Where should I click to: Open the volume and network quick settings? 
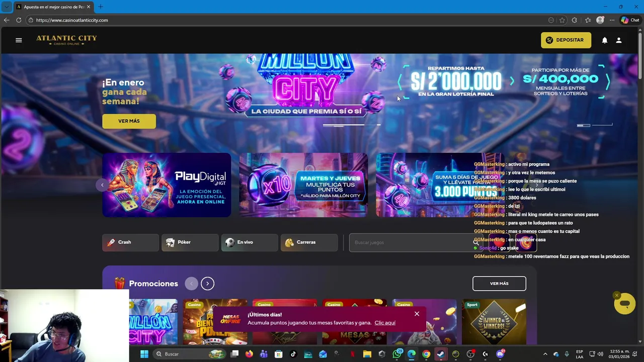(596, 354)
